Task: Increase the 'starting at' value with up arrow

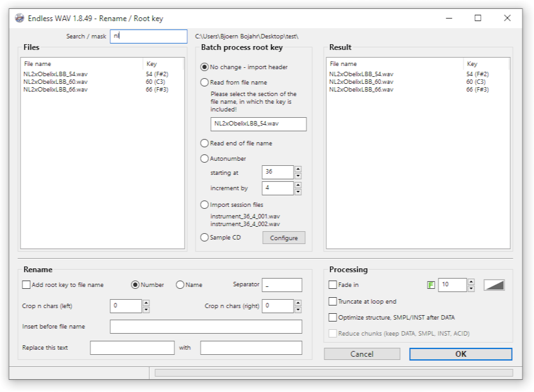Action: tap(298, 169)
